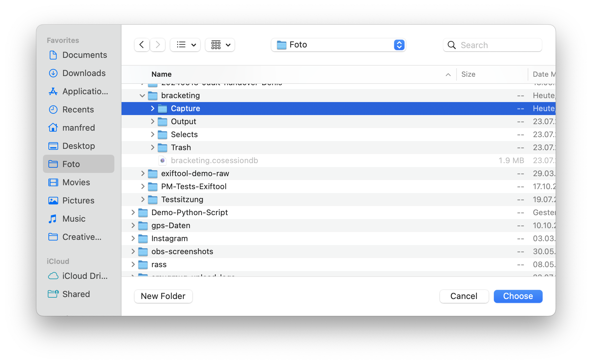Select the obs-screenshots folder icon
The height and width of the screenshot is (364, 592).
[143, 252]
